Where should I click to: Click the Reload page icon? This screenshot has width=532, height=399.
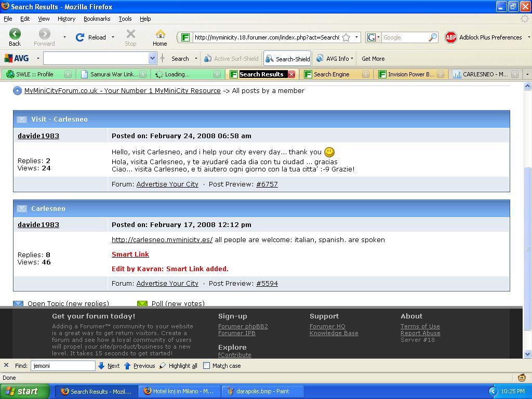80,37
